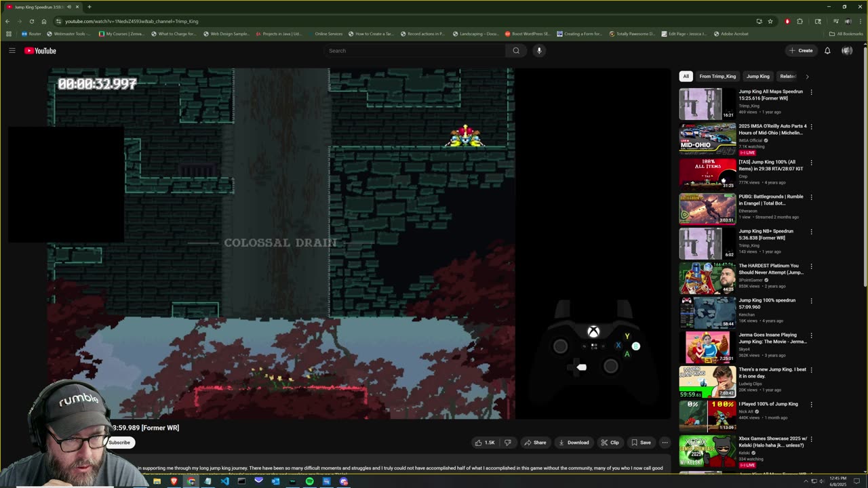Select the "Jump King" filter chip
Viewport: 868px width, 488px height.
click(757, 77)
